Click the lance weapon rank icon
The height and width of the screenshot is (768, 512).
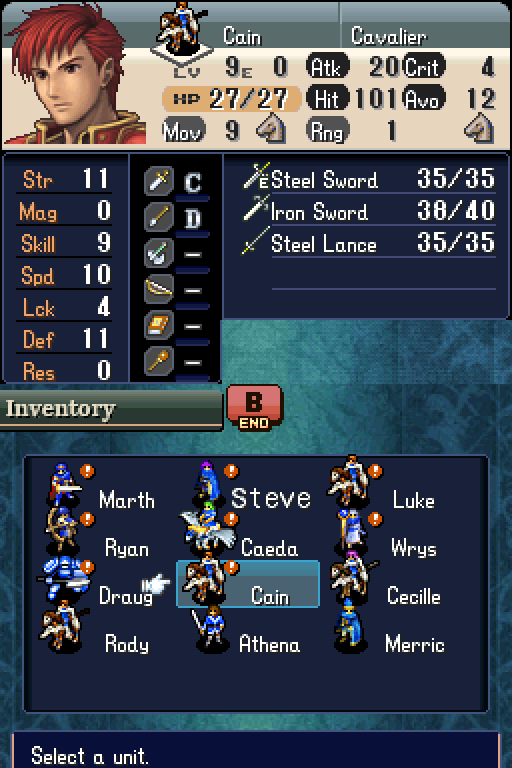pyautogui.click(x=158, y=216)
